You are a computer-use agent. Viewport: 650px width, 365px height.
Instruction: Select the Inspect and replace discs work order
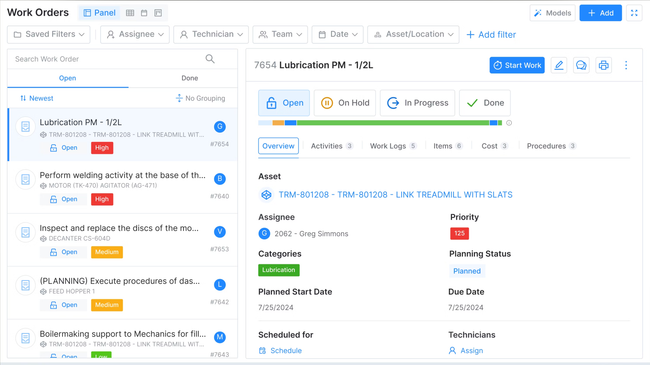(123, 240)
